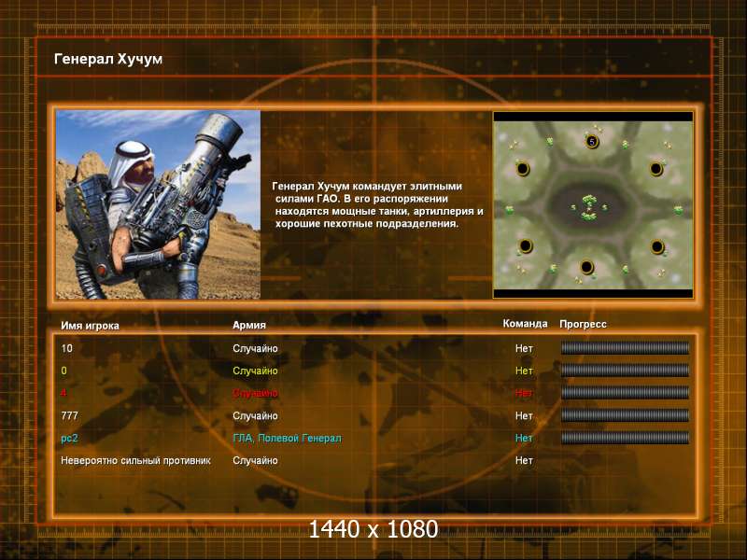747x560 pixels.
Task: Click the progress bar for player 10
Action: pos(625,348)
